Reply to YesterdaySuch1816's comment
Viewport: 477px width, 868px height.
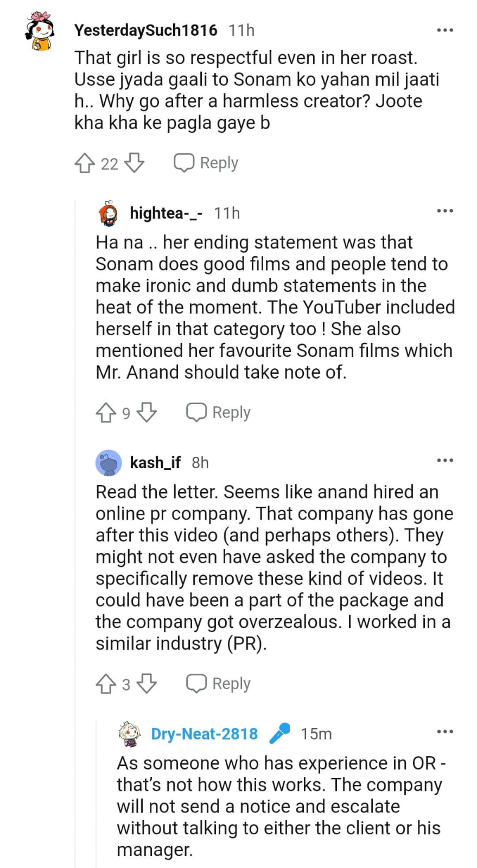(206, 163)
